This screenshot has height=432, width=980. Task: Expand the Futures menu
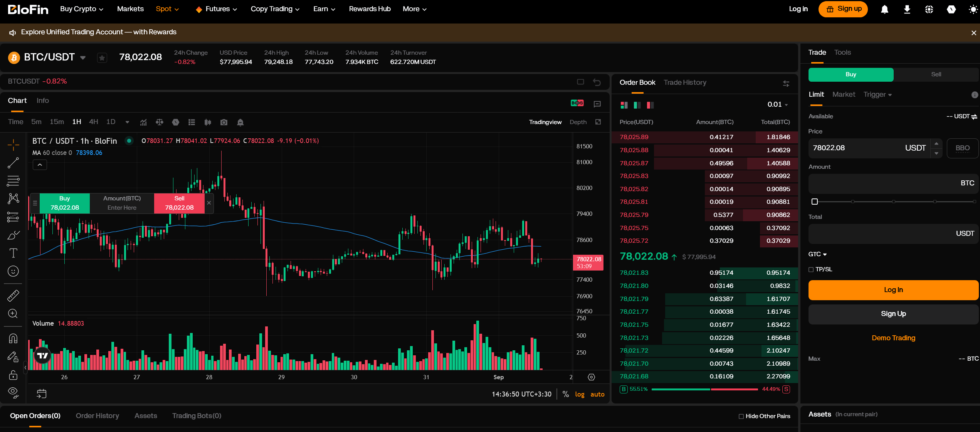click(x=216, y=9)
